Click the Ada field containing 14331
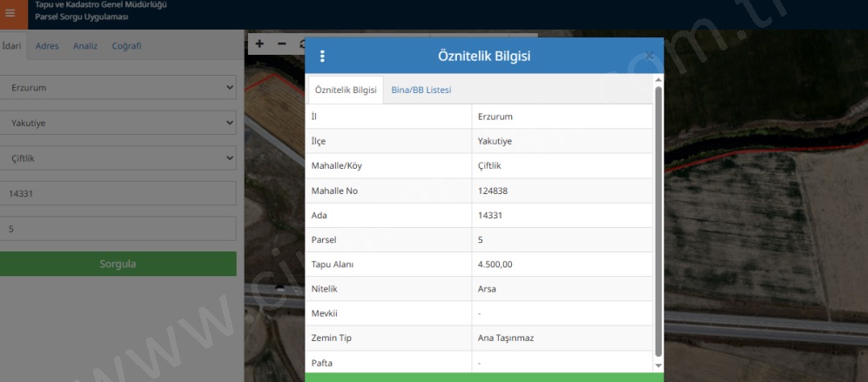This screenshot has width=868, height=382. (x=118, y=194)
